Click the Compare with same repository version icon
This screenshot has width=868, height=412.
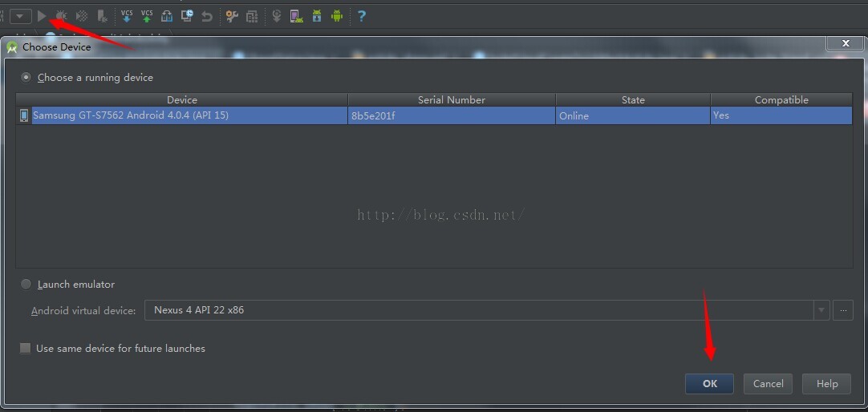tap(167, 16)
